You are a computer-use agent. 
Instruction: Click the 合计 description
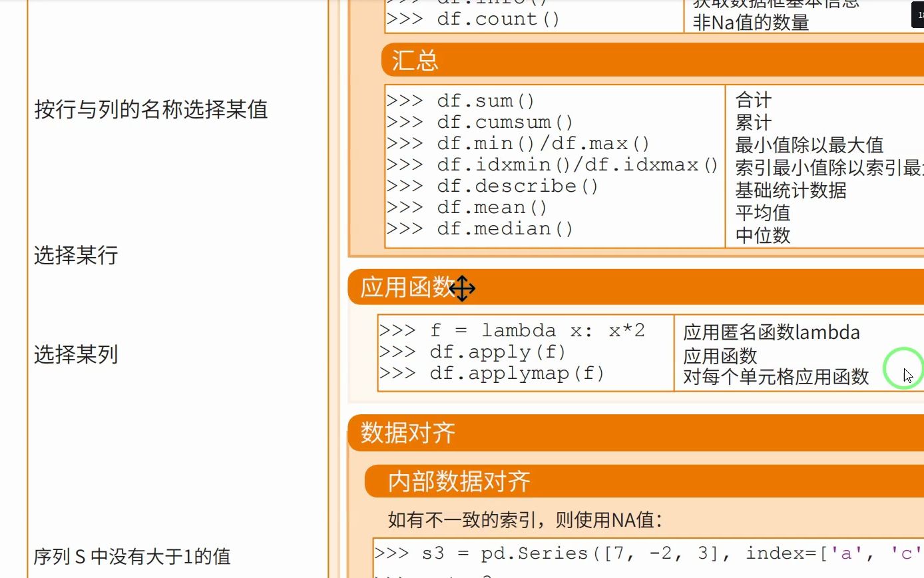click(x=753, y=101)
